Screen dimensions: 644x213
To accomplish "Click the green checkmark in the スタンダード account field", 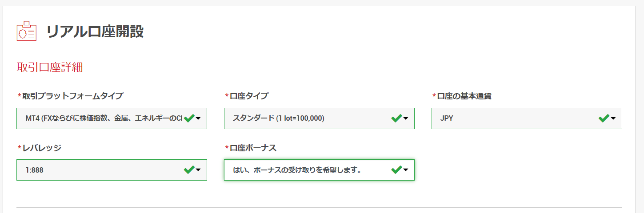I will (396, 118).
